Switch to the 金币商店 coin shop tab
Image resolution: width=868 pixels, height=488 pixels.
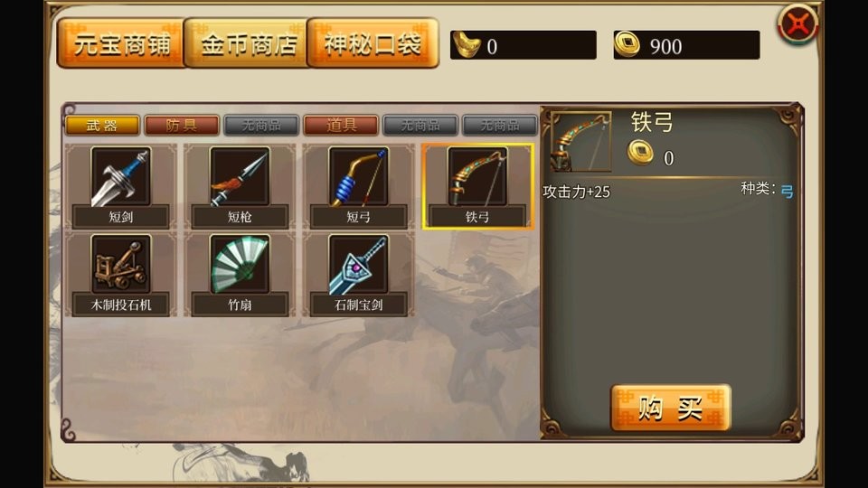point(247,43)
